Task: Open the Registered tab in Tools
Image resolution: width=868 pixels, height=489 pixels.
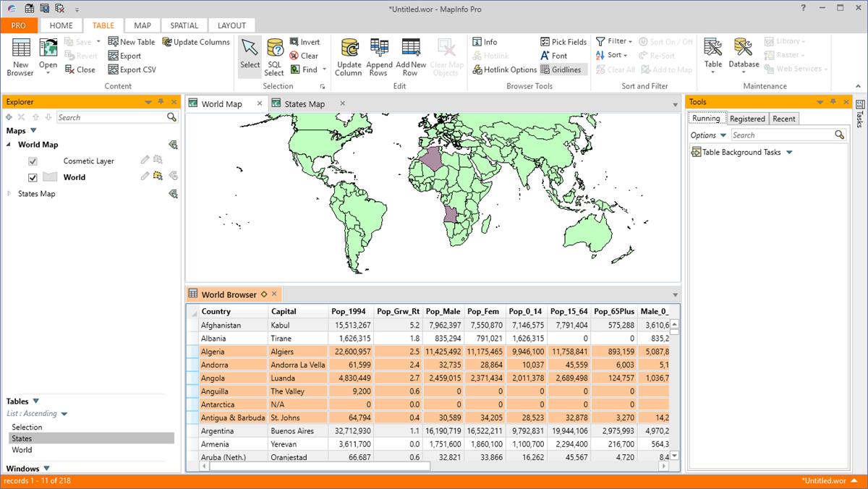Action: pyautogui.click(x=747, y=119)
